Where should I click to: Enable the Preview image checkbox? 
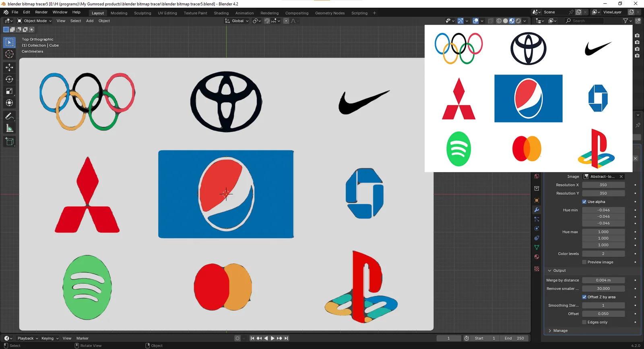(584, 262)
